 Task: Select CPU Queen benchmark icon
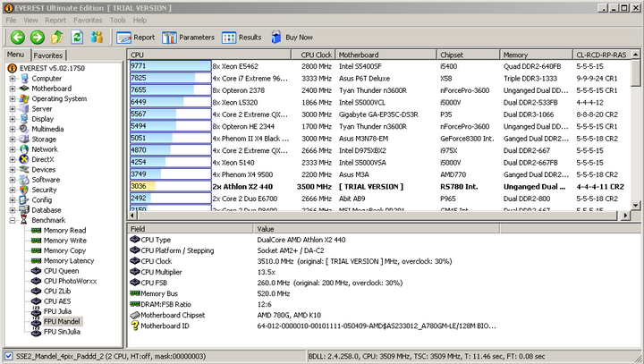[x=36, y=271]
